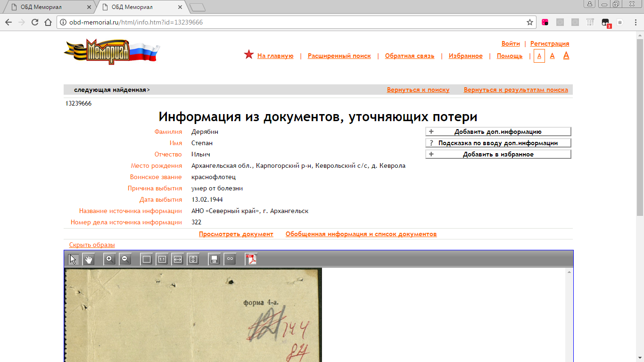Copy link to document image
Image resolution: width=644 pixels, height=362 pixels.
230,259
